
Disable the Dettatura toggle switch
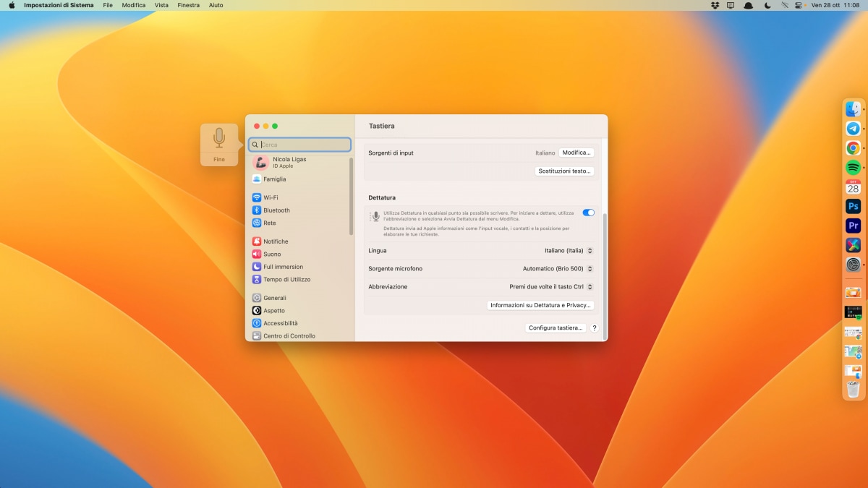(588, 213)
